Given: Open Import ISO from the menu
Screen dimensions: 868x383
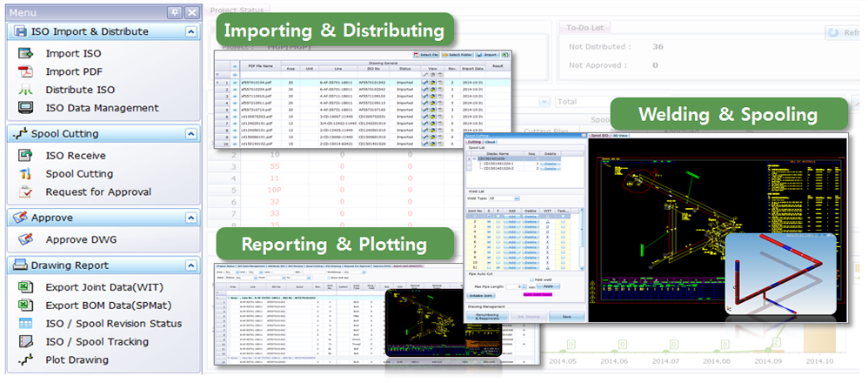Looking at the screenshot, I should [73, 53].
